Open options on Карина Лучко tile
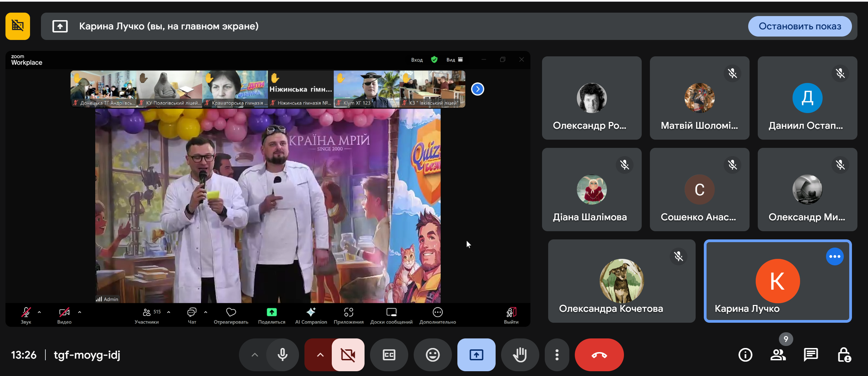 click(x=835, y=256)
